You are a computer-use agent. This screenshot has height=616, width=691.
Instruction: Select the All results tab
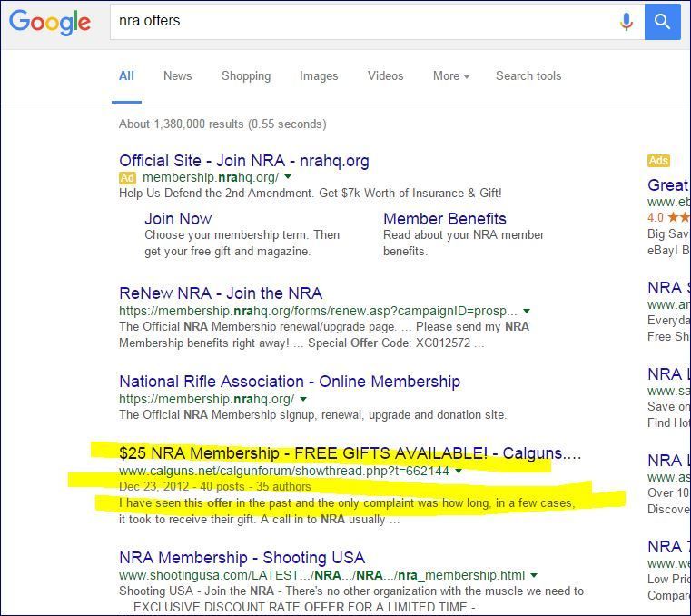coord(126,75)
